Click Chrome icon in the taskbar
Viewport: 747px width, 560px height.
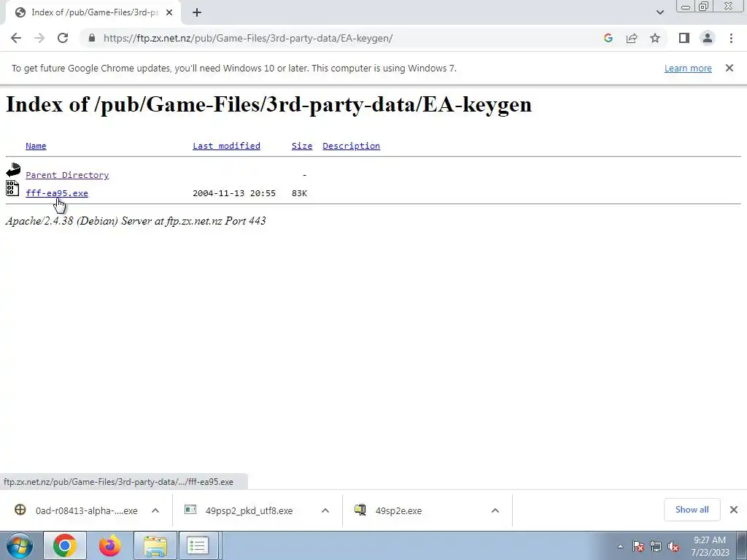pyautogui.click(x=65, y=545)
